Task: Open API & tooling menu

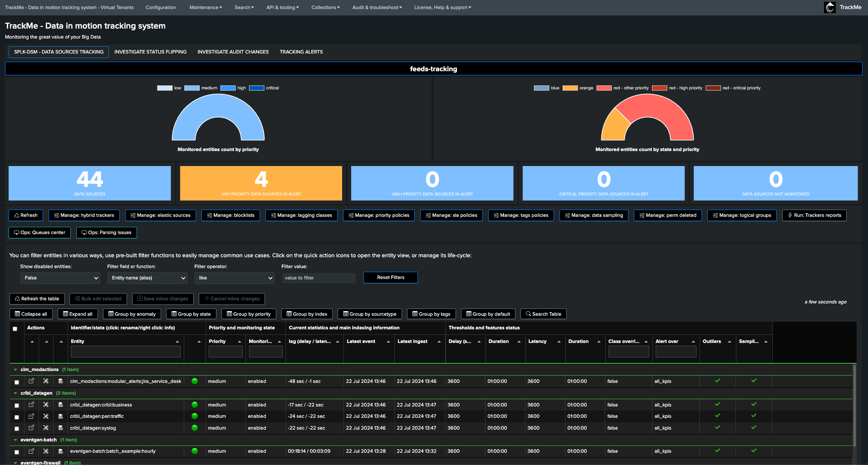Action: pos(282,7)
